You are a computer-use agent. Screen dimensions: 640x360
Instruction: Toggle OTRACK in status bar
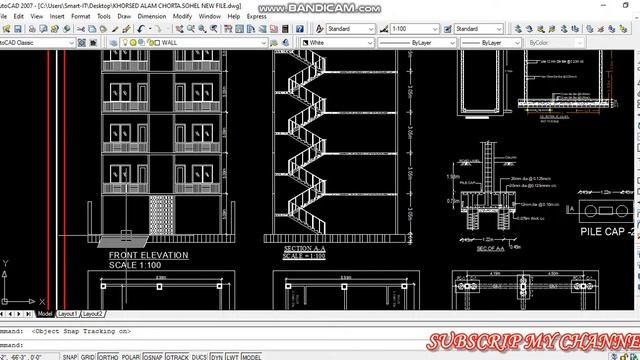178,357
